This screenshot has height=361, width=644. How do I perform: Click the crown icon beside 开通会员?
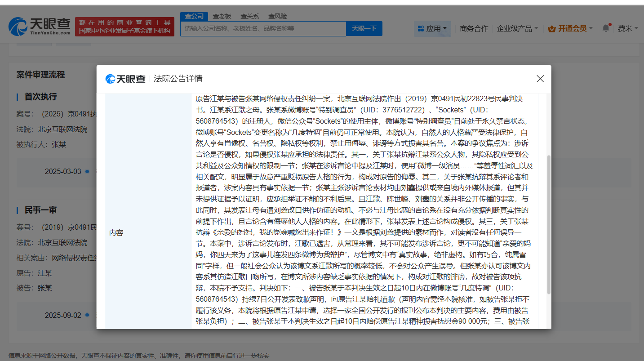pyautogui.click(x=552, y=29)
